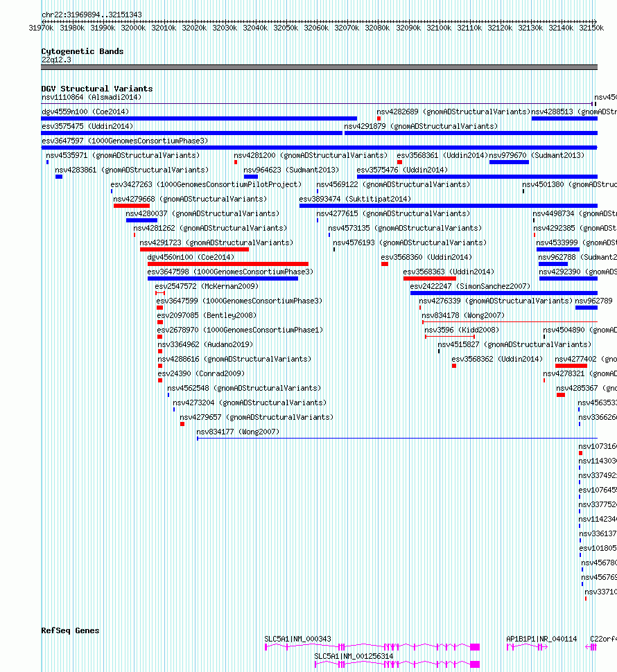Open variant nsv4282689 gnomAD label
617x672 pixels.
point(453,112)
